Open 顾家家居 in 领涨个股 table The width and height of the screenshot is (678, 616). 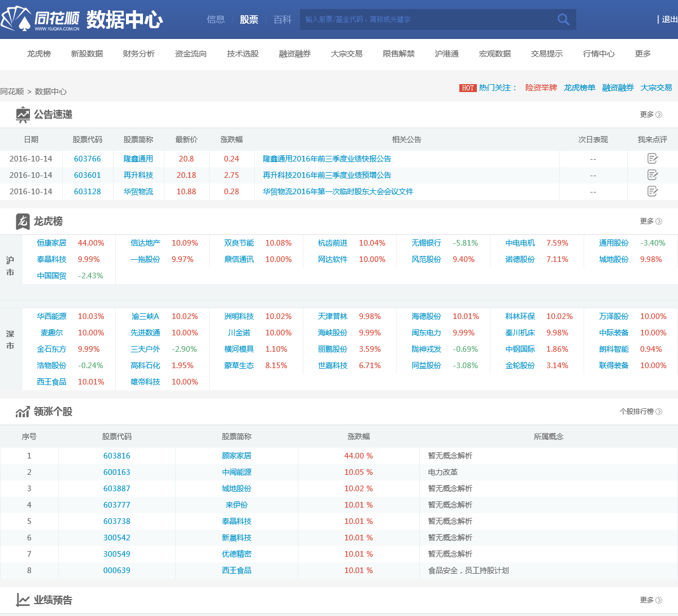point(237,456)
